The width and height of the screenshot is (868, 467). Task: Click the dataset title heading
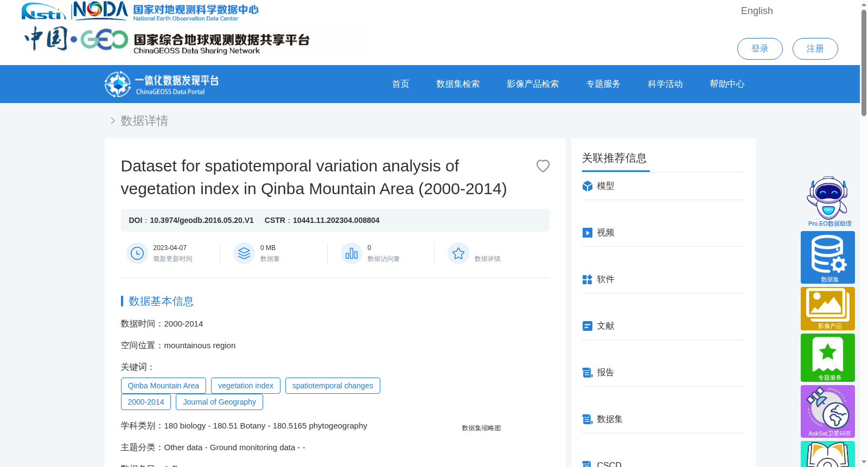(x=314, y=177)
